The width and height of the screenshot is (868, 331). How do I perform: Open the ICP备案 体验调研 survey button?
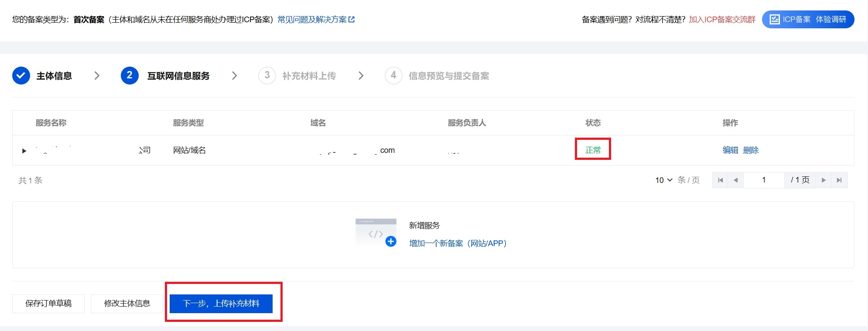pos(808,20)
